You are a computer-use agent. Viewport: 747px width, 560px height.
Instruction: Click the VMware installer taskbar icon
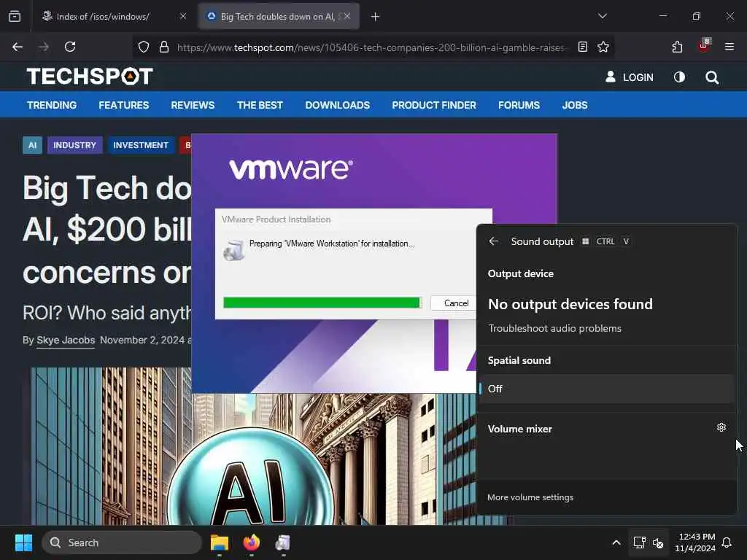pos(283,542)
